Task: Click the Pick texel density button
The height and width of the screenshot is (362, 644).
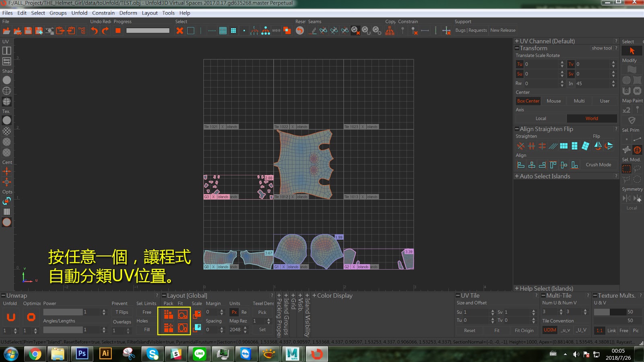Action: coord(262,313)
